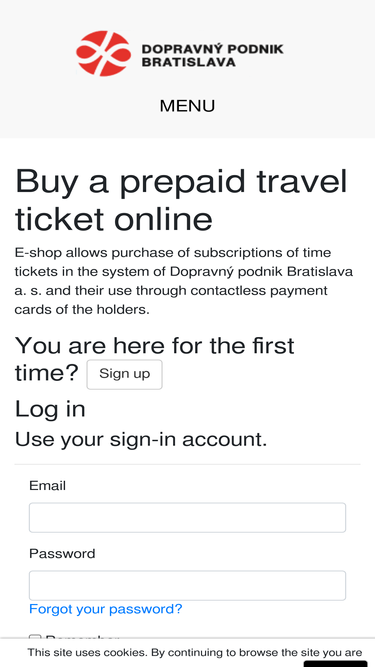
Task: Click the Log in heading
Action: point(50,409)
